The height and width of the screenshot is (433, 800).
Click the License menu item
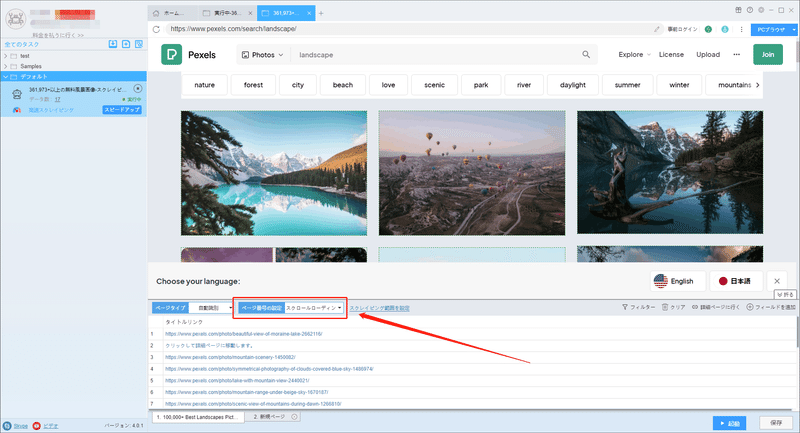pyautogui.click(x=671, y=55)
